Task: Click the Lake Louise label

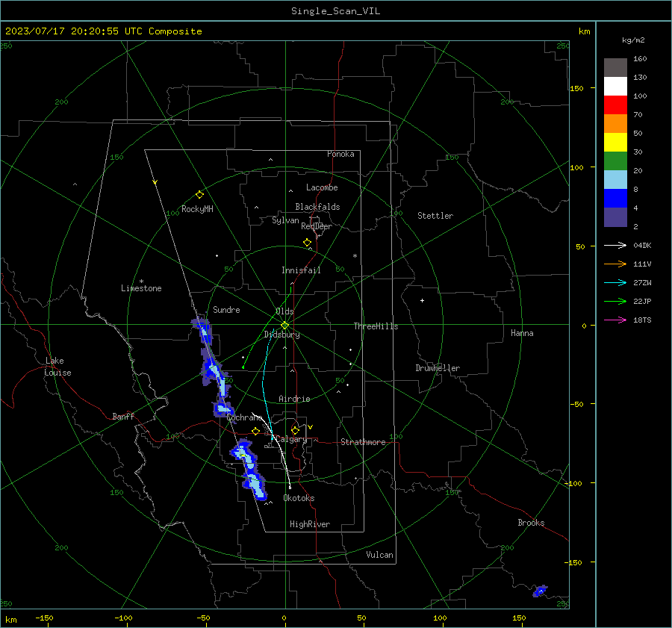Action: click(57, 367)
